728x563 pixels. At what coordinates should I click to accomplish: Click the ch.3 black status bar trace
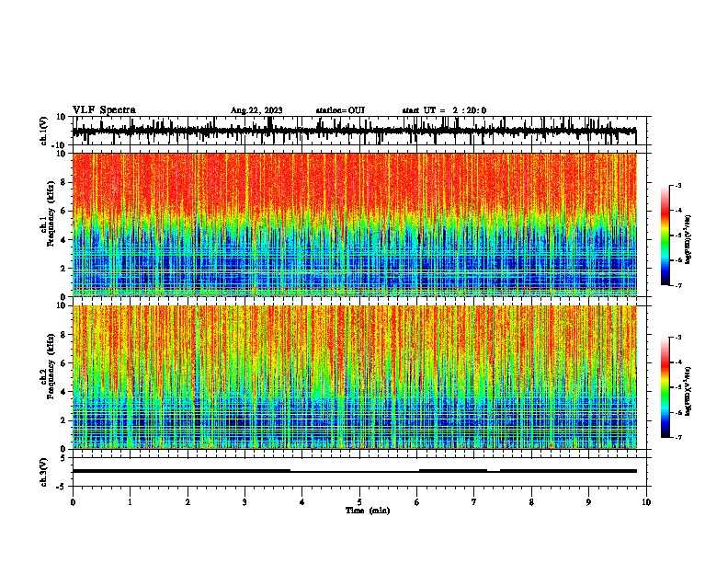tap(355, 471)
